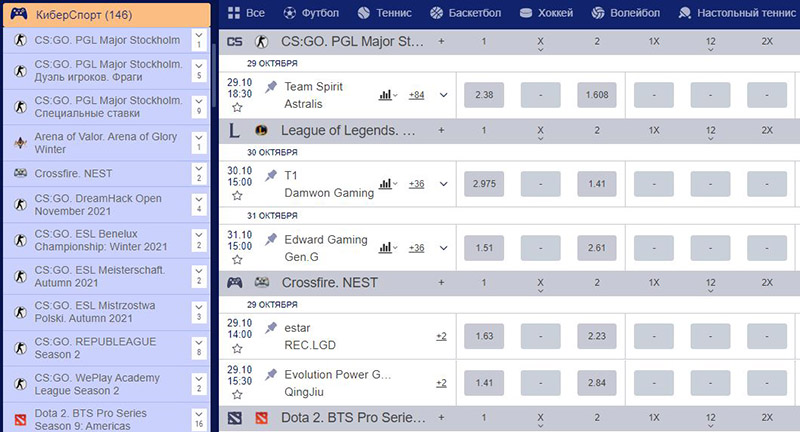Pin the Evolution Power Gaming vs QingJiu match
The height and width of the screenshot is (432, 800).
pos(271,374)
